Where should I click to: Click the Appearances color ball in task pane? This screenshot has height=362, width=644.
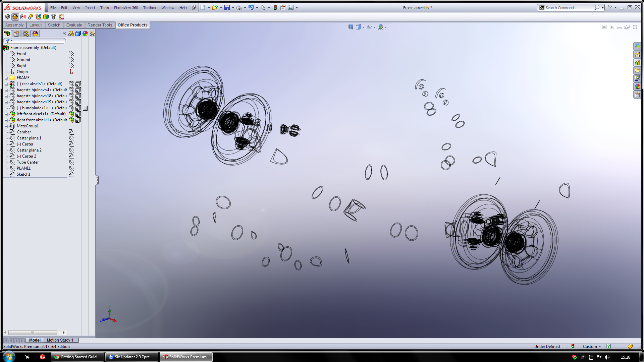click(637, 86)
